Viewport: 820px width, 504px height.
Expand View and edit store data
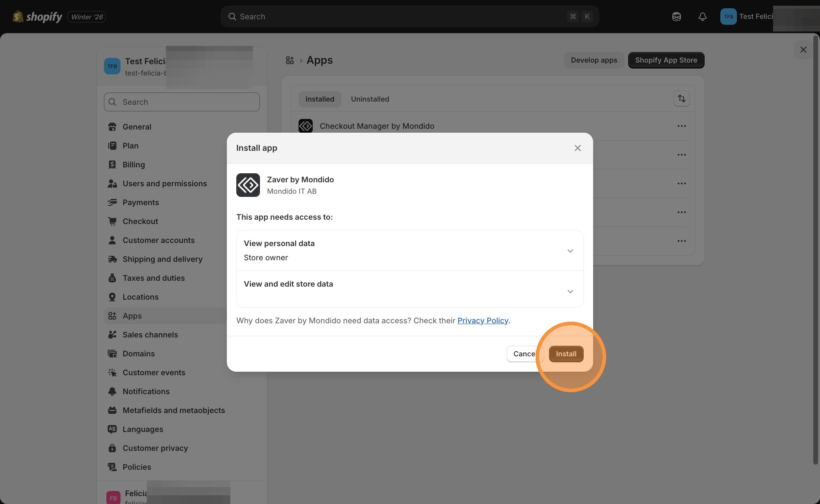click(x=570, y=291)
